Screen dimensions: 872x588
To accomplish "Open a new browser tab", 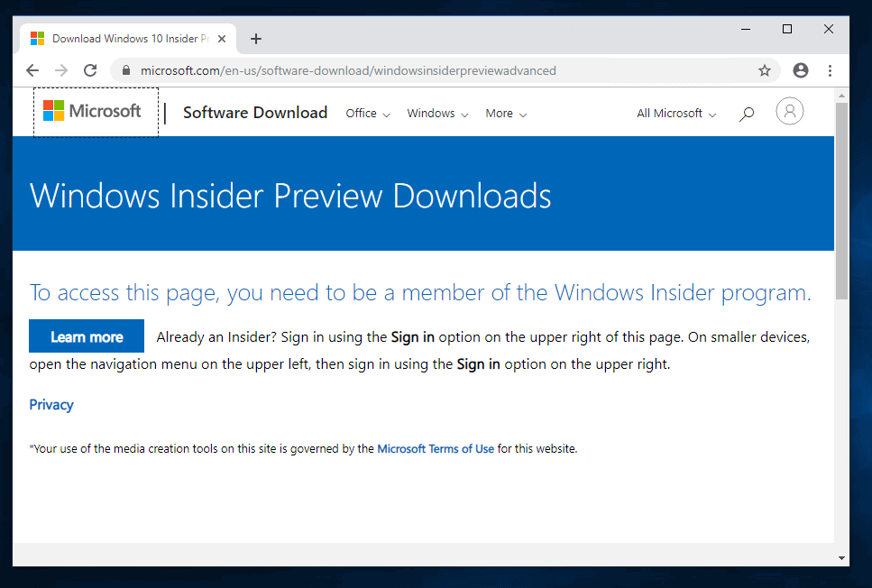I will tap(256, 39).
